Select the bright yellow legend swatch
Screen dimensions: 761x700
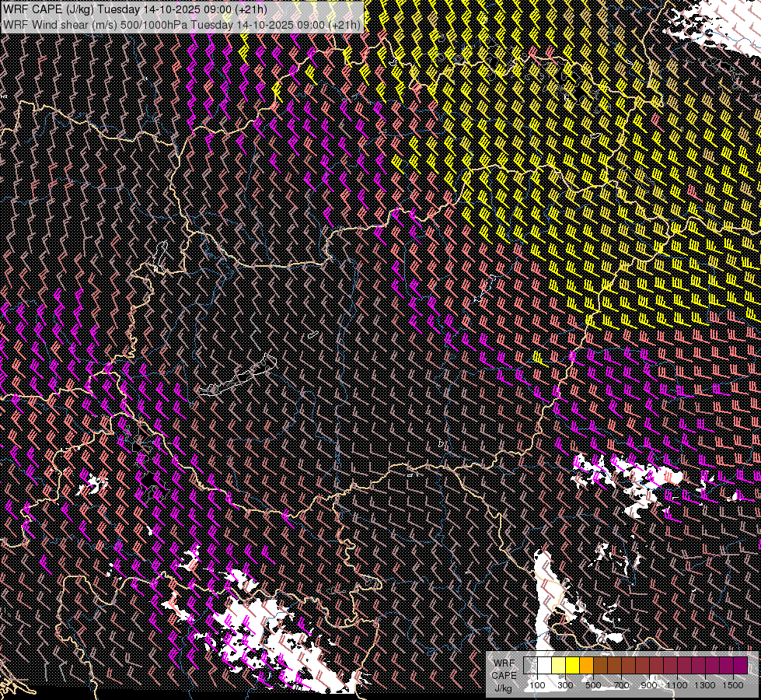coord(573,666)
